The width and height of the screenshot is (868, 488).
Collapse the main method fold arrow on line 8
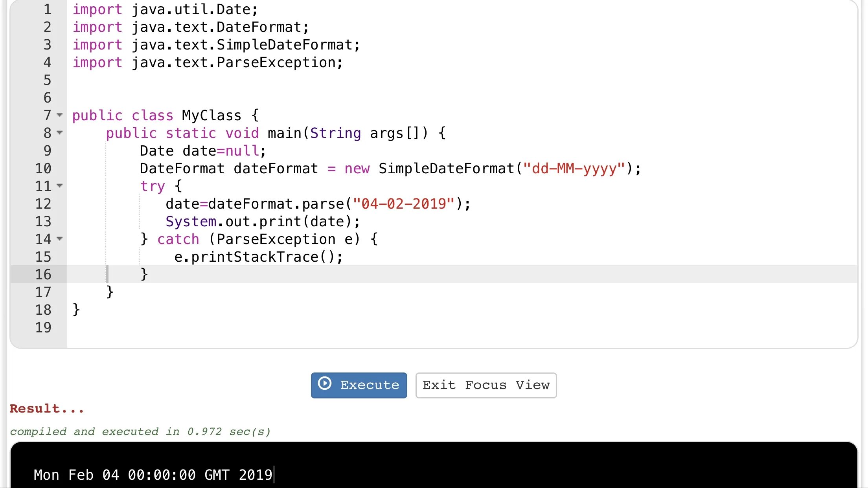pos(60,133)
